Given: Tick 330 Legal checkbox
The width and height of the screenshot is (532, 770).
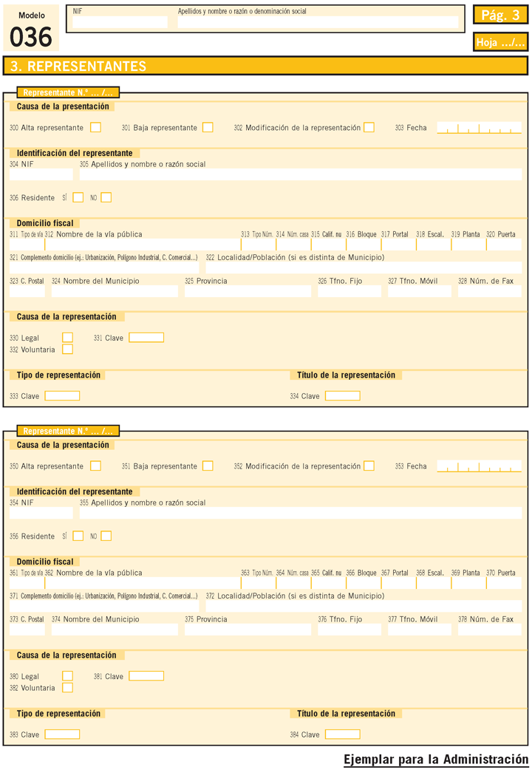Looking at the screenshot, I should click(68, 338).
